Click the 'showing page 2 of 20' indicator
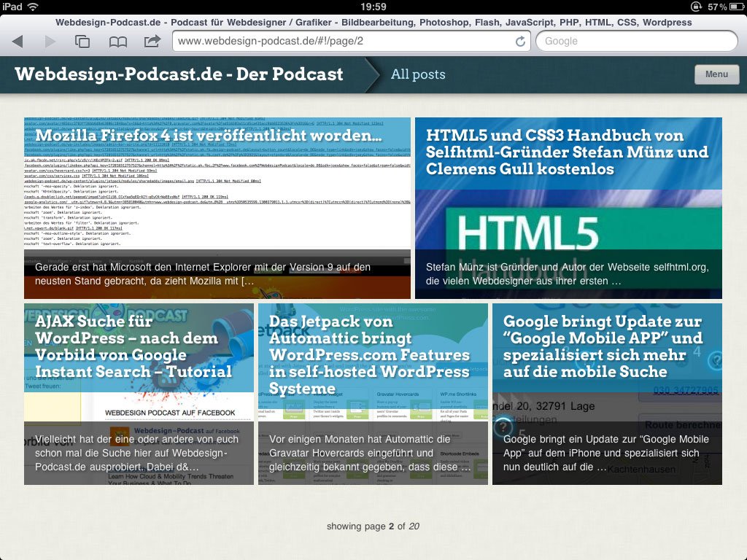 point(373,526)
